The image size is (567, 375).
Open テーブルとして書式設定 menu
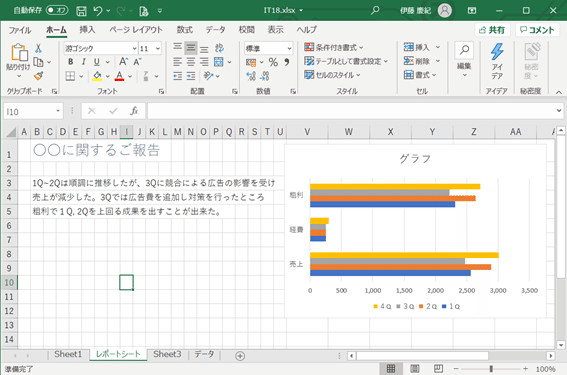(x=346, y=61)
